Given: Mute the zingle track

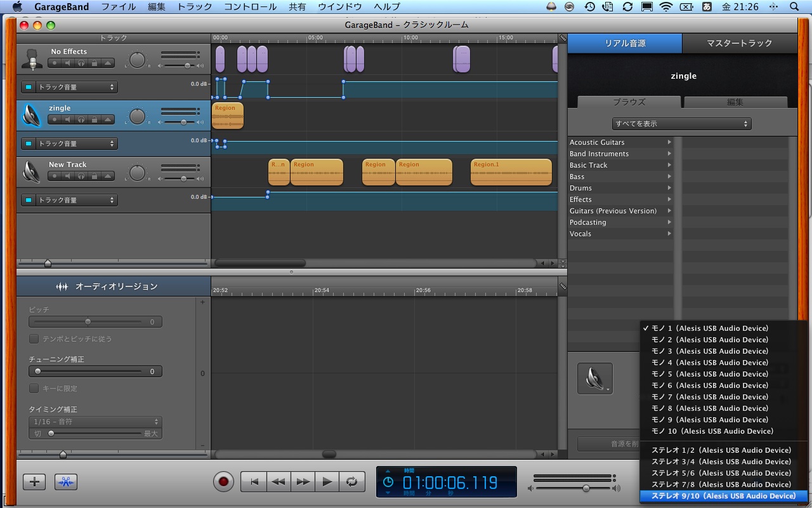Looking at the screenshot, I should [x=69, y=119].
